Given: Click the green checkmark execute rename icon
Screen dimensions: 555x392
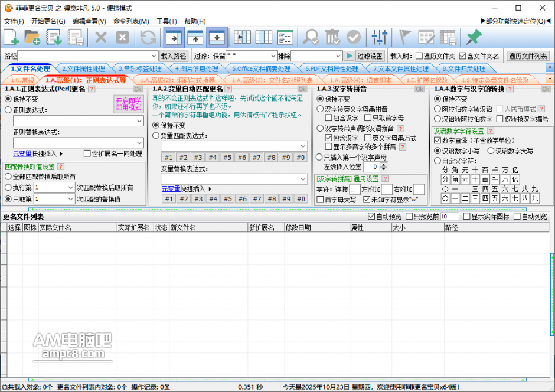Looking at the screenshot, I should (353, 37).
